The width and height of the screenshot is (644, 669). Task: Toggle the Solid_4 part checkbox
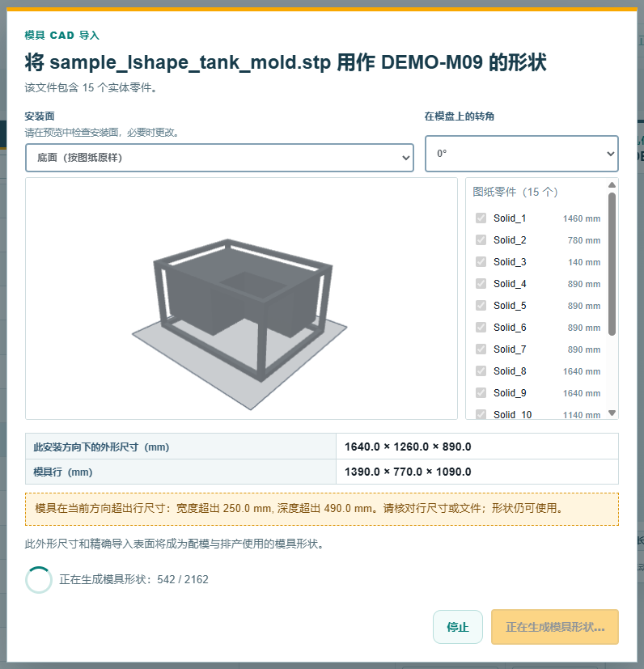481,283
